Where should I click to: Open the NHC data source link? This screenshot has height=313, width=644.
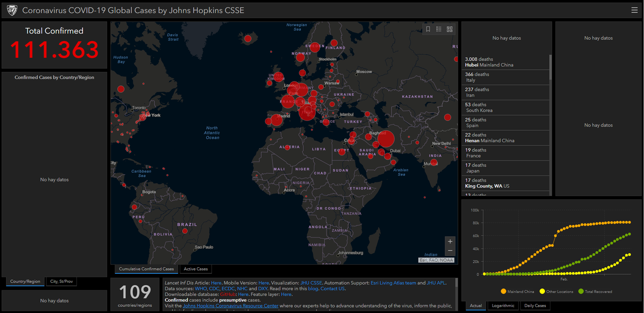pyautogui.click(x=243, y=289)
